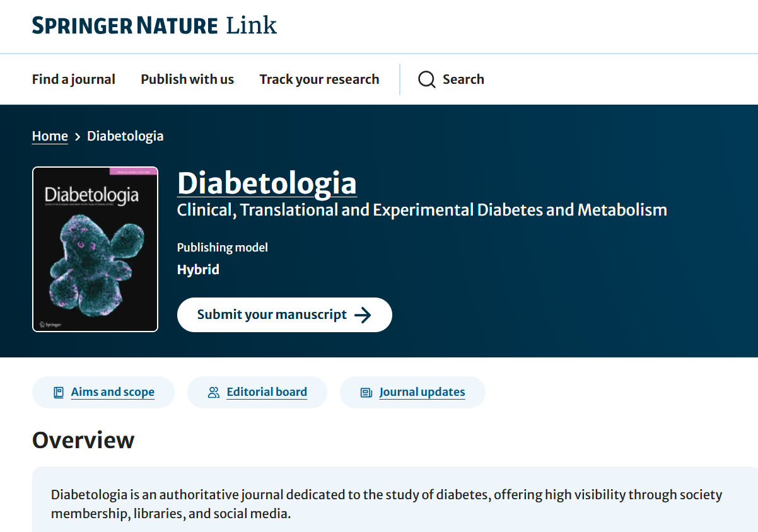Visit the Editorial board link

click(x=267, y=392)
